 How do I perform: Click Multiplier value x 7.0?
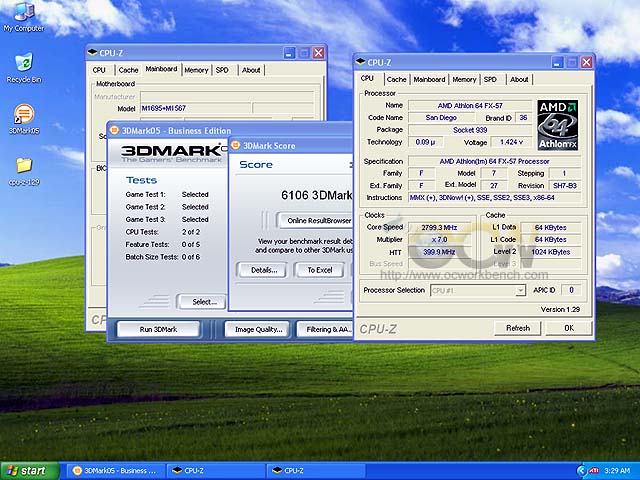tap(439, 240)
